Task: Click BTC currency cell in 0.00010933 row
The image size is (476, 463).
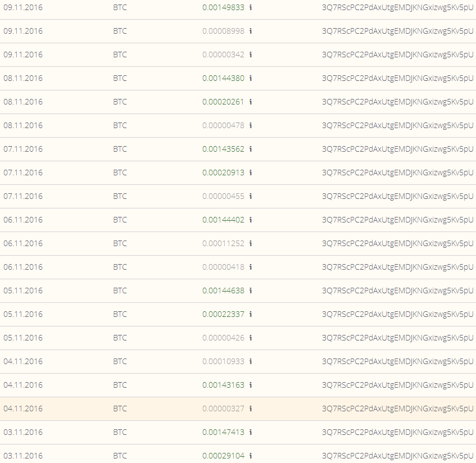Action: (120, 362)
